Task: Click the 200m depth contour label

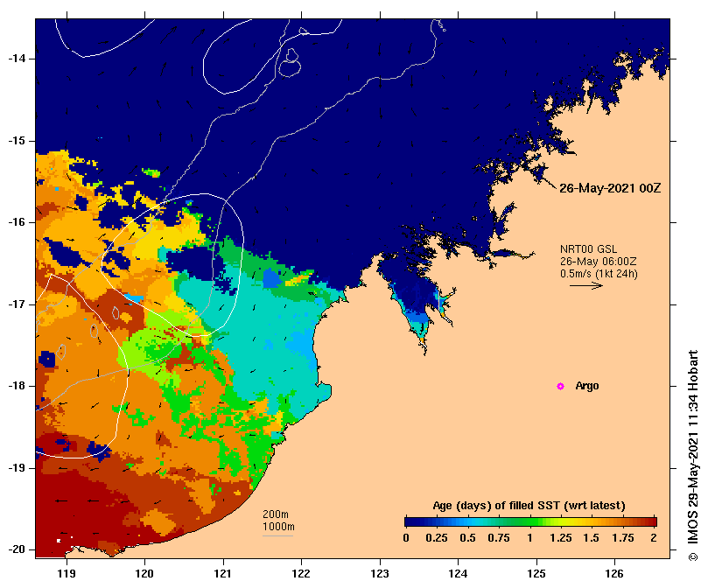Action: pyautogui.click(x=276, y=514)
